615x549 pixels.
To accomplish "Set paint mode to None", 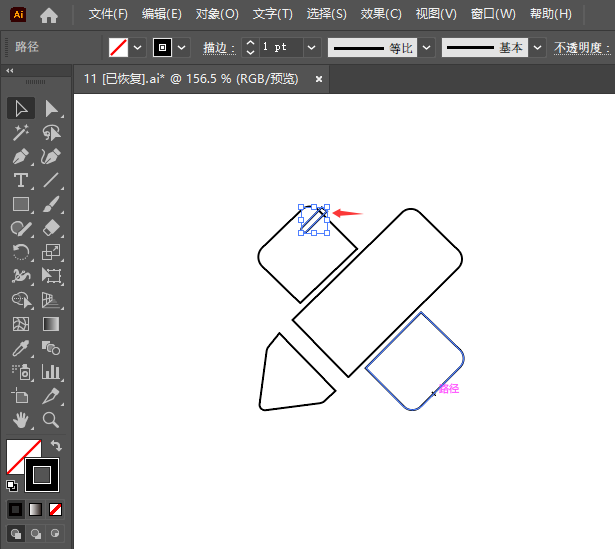I will (x=56, y=509).
